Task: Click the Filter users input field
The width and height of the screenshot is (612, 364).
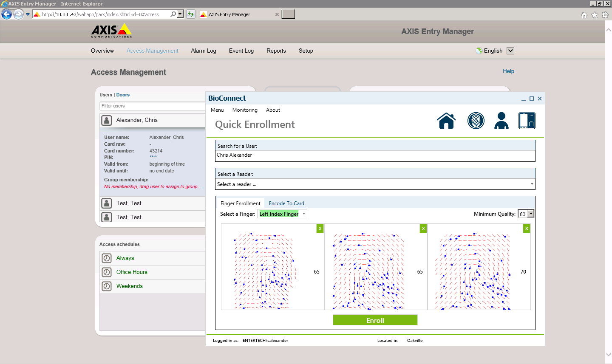Action: tap(152, 106)
